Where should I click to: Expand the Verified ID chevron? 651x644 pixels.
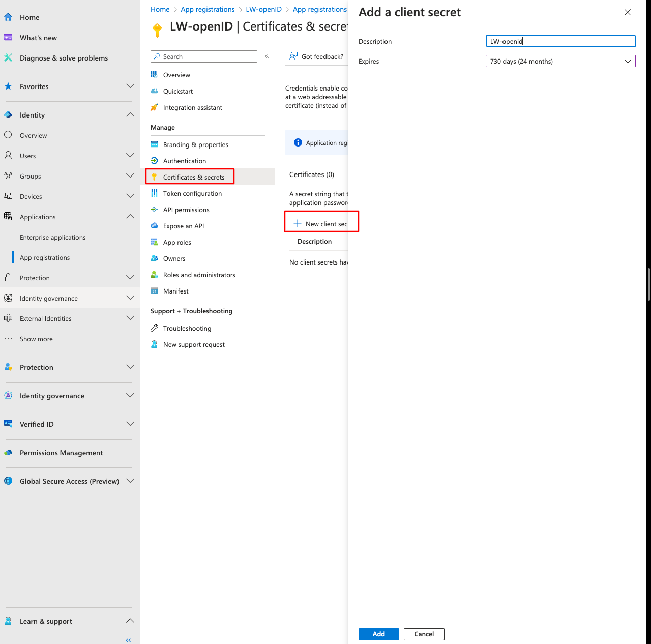pos(130,424)
